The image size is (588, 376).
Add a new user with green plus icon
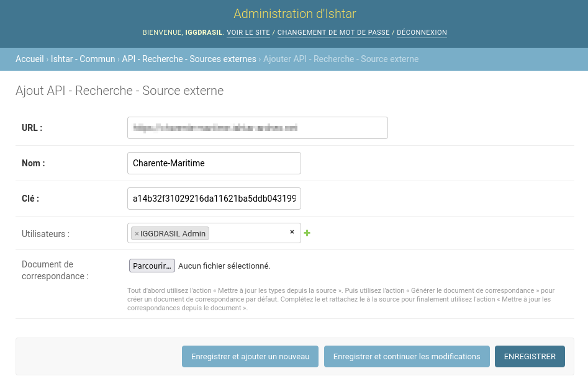pyautogui.click(x=307, y=233)
